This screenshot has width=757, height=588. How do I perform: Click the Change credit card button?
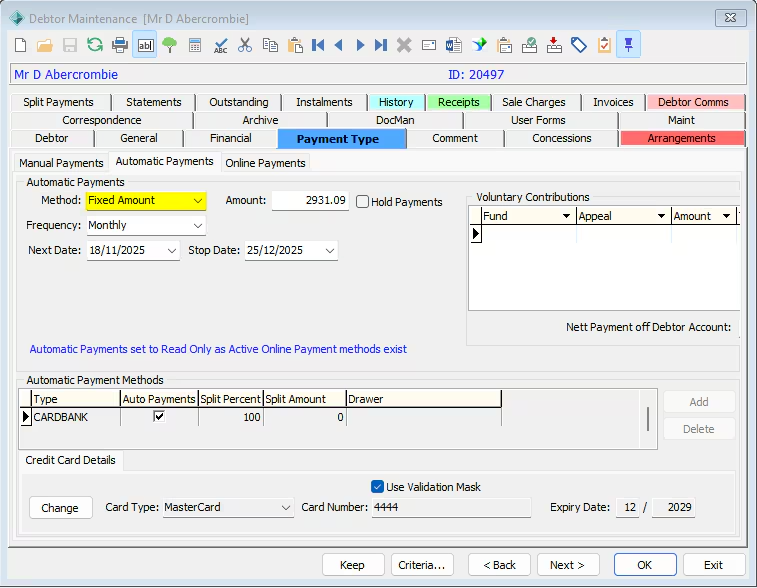(60, 508)
